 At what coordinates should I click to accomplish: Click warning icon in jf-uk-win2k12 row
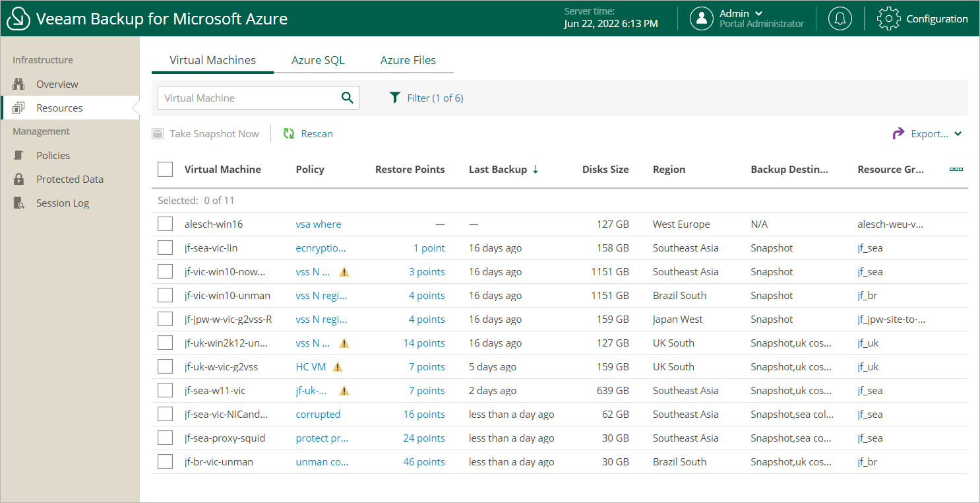(344, 343)
